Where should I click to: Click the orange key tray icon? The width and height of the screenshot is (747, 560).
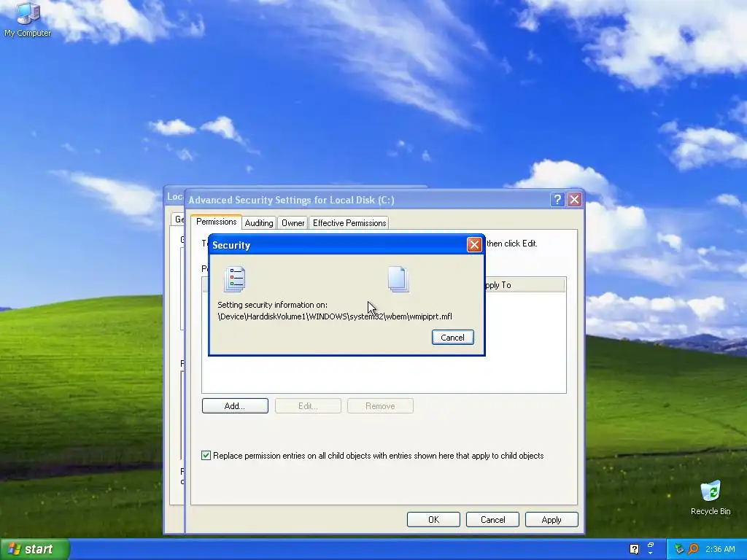click(693, 549)
